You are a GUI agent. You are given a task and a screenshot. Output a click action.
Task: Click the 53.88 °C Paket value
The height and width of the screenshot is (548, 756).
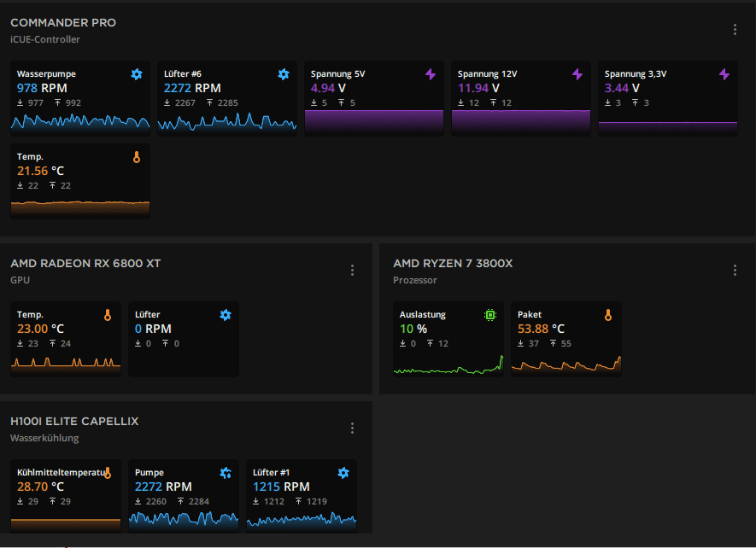pos(541,329)
